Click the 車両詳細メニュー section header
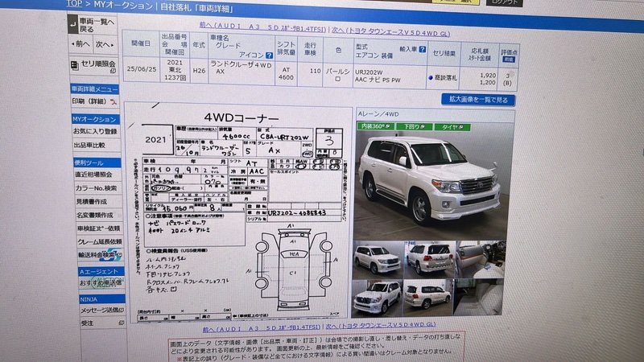Viewport: 644px width, 362px height. [x=95, y=88]
